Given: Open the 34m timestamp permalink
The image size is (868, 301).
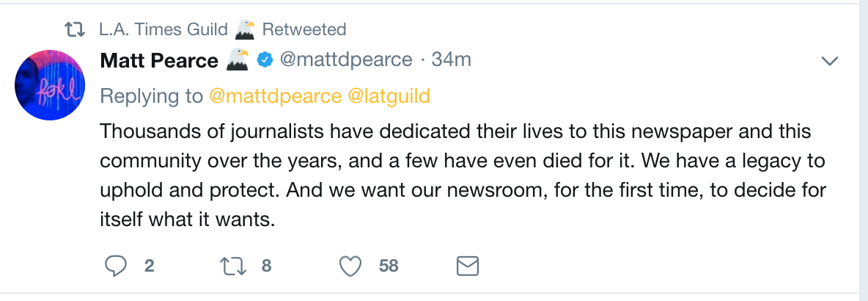Looking at the screenshot, I should pos(452,60).
